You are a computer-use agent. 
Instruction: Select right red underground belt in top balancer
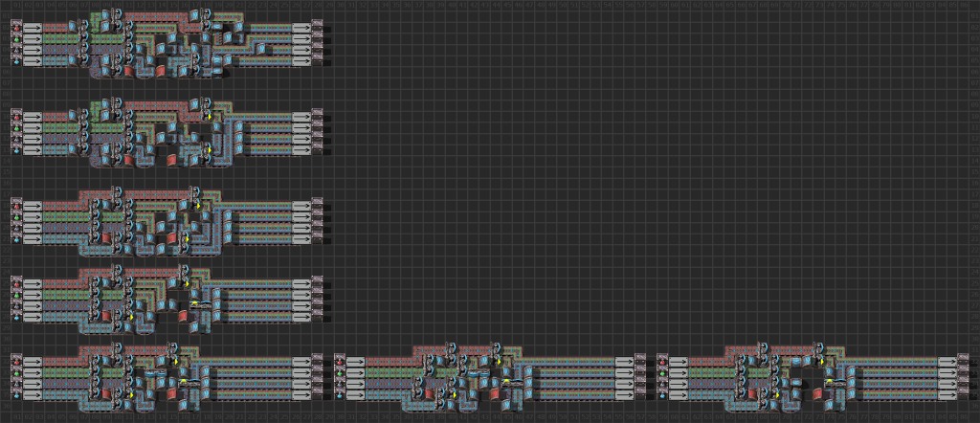tap(161, 72)
